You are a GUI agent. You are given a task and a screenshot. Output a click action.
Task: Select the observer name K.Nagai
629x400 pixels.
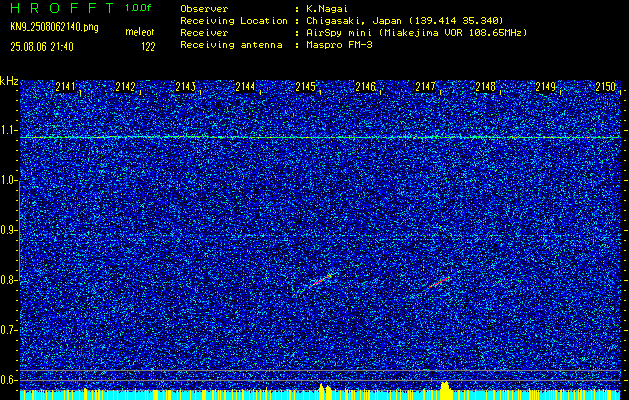click(x=327, y=9)
